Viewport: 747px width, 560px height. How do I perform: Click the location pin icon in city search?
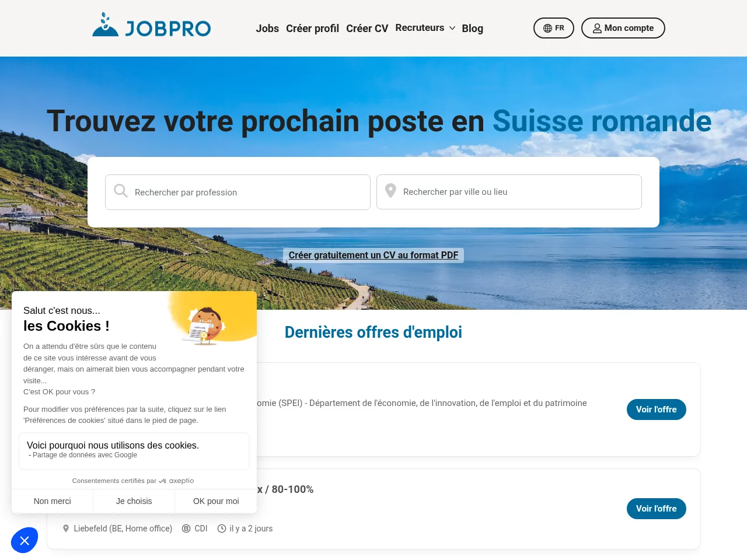tap(391, 191)
